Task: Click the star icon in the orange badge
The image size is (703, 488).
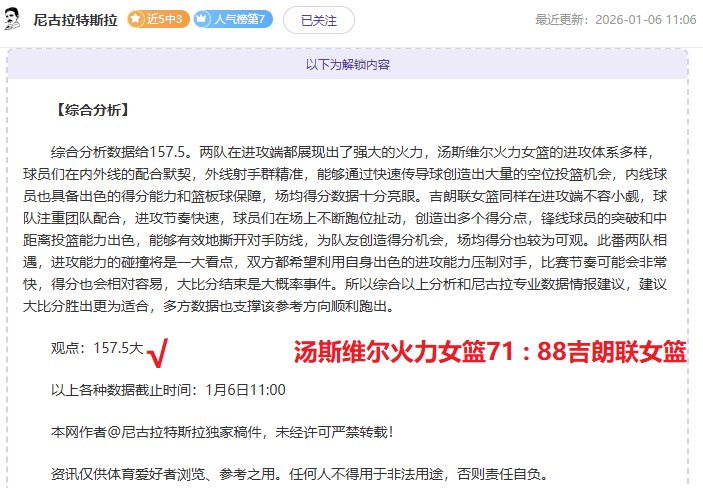Action: [137, 19]
